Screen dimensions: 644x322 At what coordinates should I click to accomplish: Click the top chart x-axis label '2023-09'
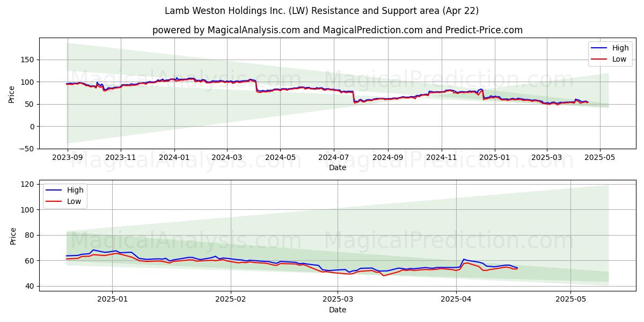coord(67,159)
